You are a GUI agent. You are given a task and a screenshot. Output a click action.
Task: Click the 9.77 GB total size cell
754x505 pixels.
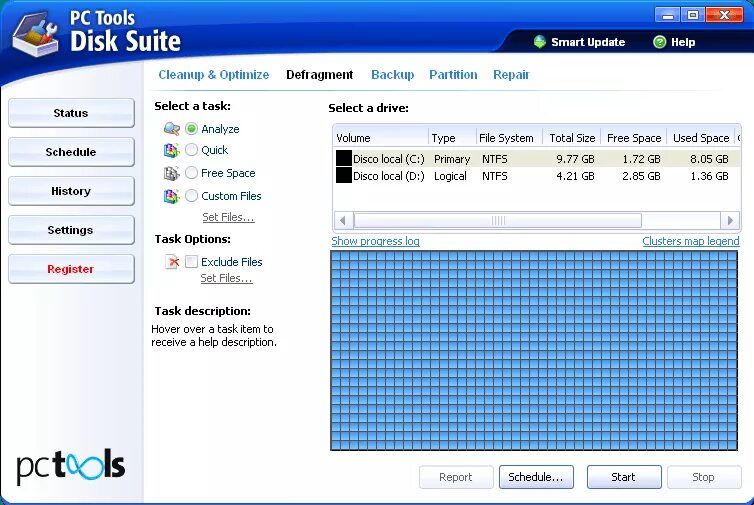575,159
